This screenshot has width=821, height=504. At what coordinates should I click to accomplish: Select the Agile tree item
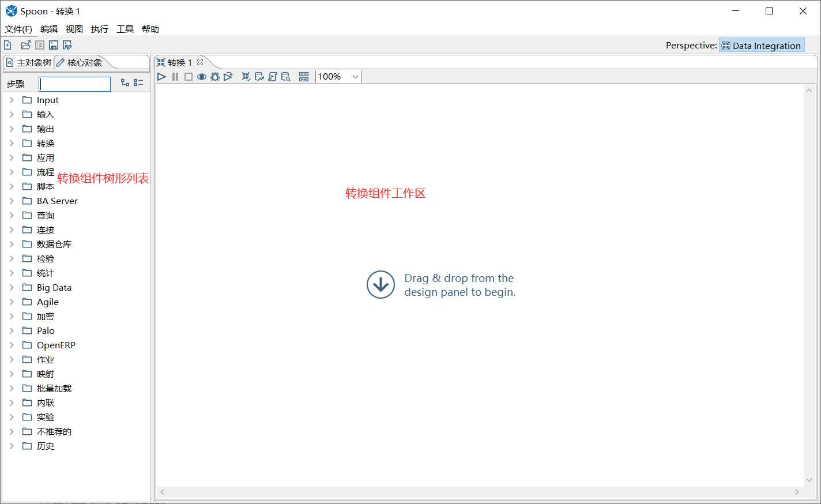[x=48, y=302]
